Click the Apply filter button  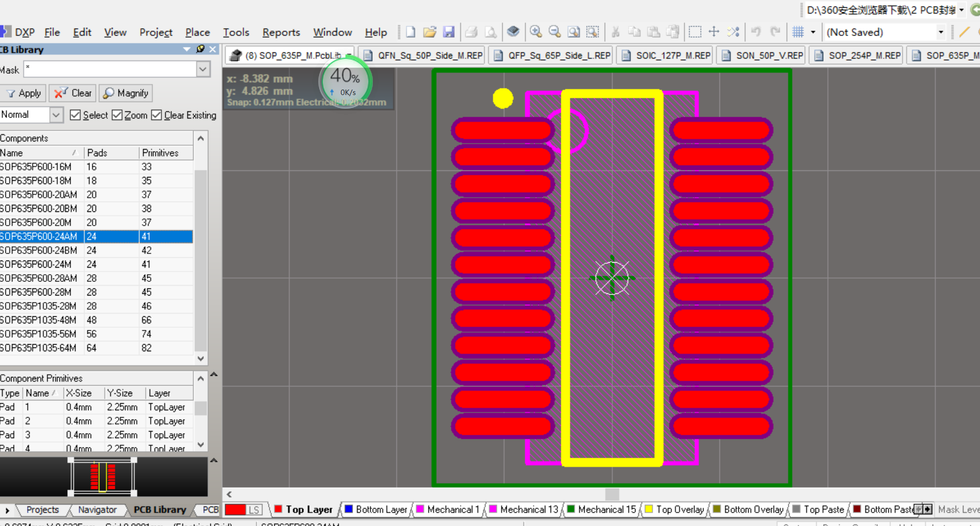[x=24, y=93]
